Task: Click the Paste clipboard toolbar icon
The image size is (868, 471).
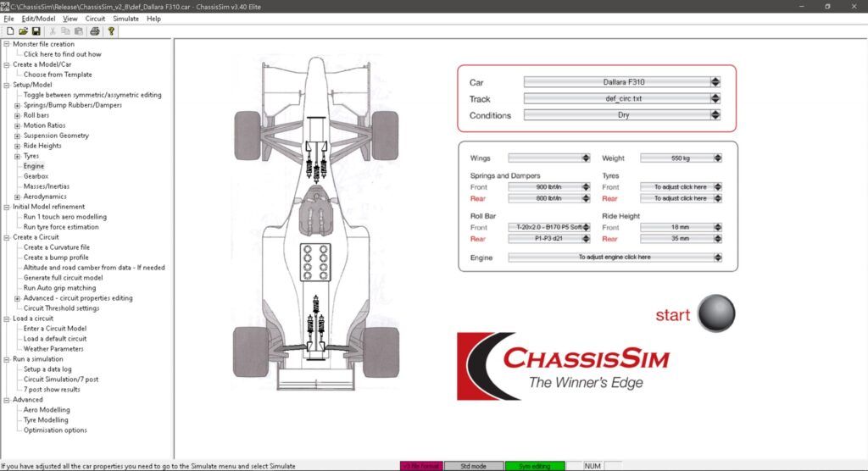Action: click(79, 31)
